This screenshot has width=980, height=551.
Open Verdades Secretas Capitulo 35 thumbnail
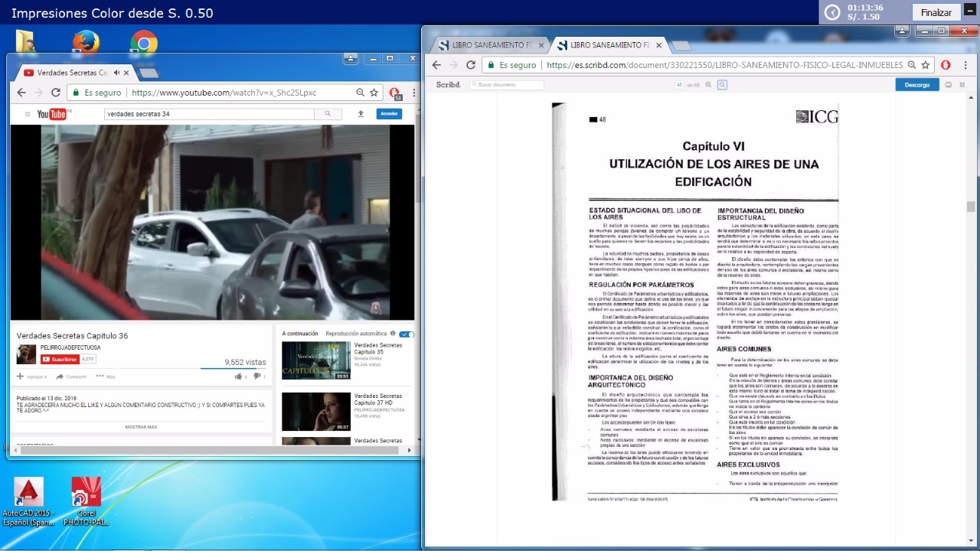click(x=315, y=360)
